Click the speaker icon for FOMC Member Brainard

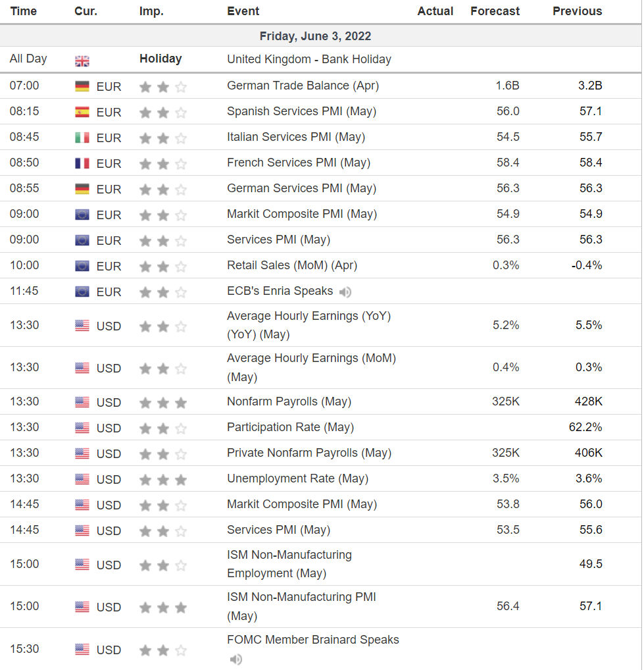[236, 659]
